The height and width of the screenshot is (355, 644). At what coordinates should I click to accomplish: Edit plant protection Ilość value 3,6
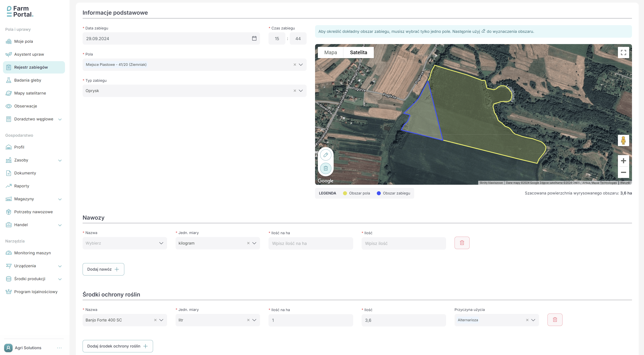[403, 320]
